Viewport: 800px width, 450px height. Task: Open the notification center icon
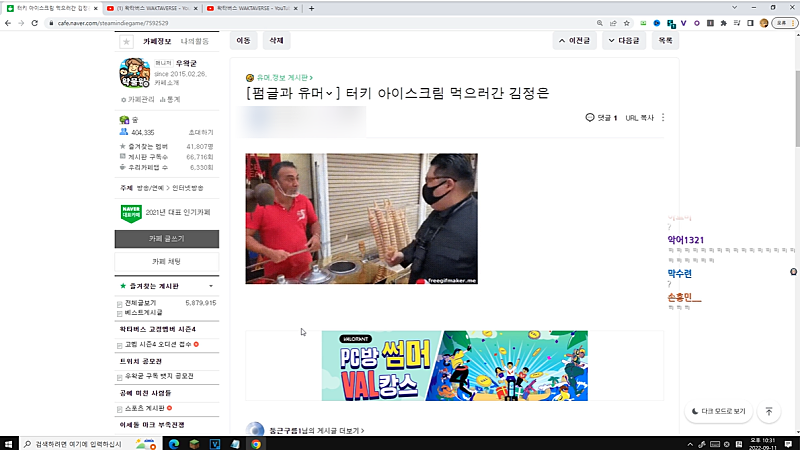788,444
